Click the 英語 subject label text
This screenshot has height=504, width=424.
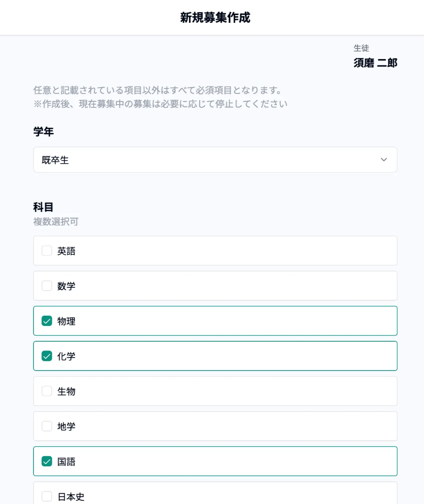click(x=67, y=251)
